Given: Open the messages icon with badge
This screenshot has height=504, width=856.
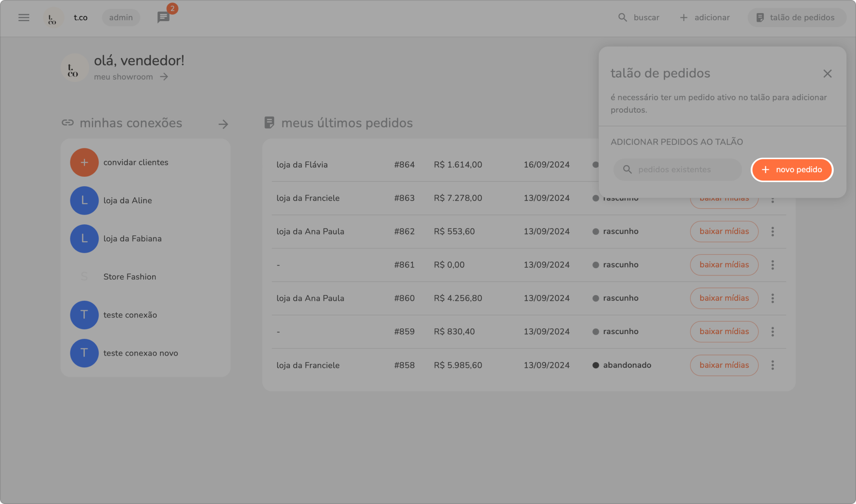Looking at the screenshot, I should [164, 17].
